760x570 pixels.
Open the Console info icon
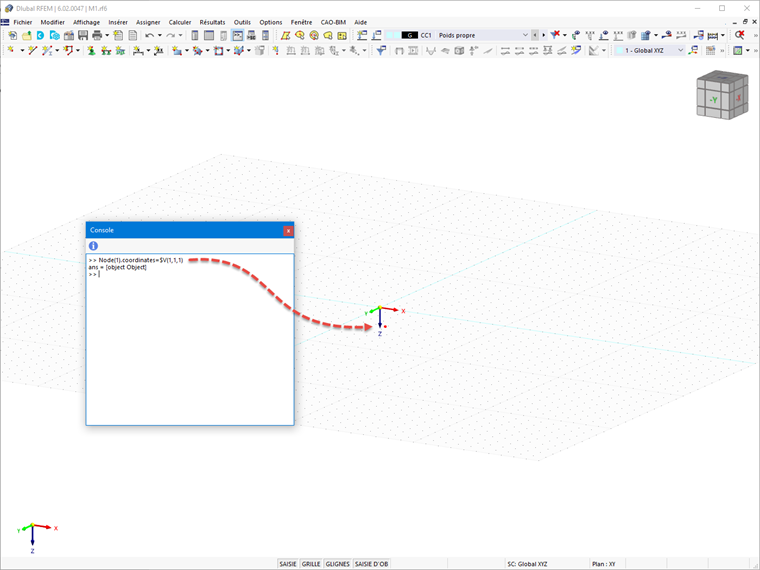(94, 246)
